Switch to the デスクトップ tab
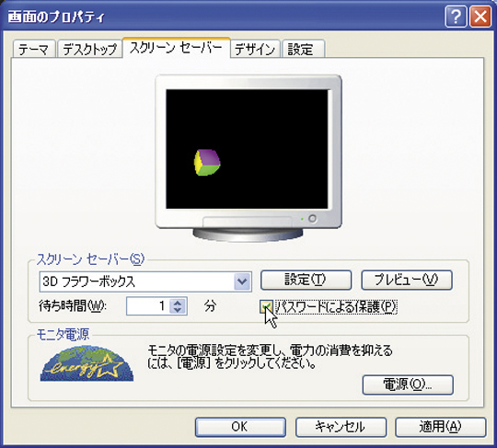Image resolution: width=497 pixels, height=448 pixels. point(90,49)
